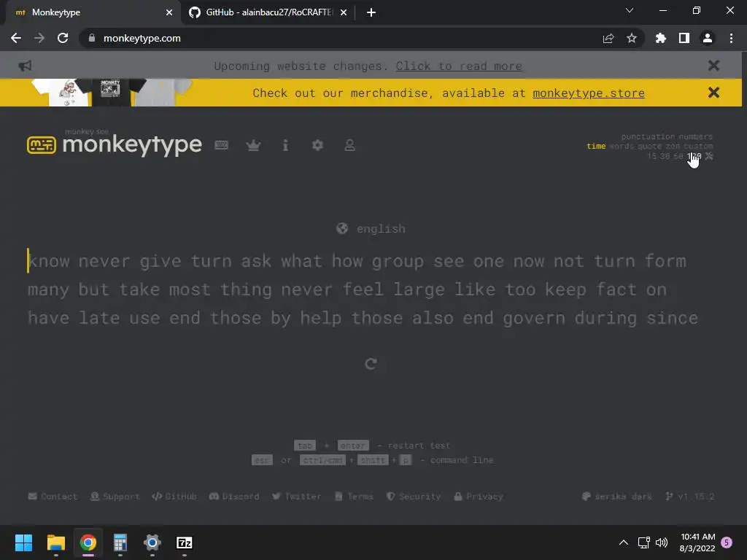This screenshot has width=747, height=560.
Task: Open the Privacy footer link
Action: pyautogui.click(x=479, y=496)
